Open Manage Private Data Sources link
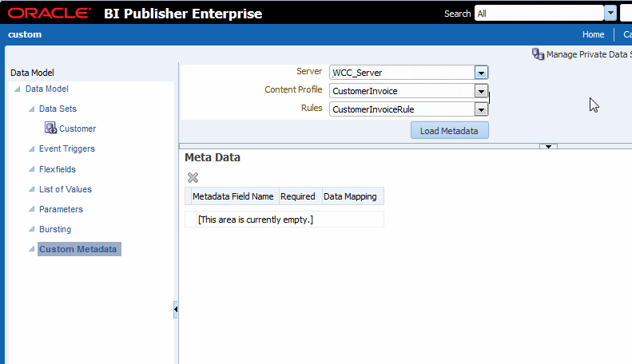The width and height of the screenshot is (632, 364). [x=589, y=54]
